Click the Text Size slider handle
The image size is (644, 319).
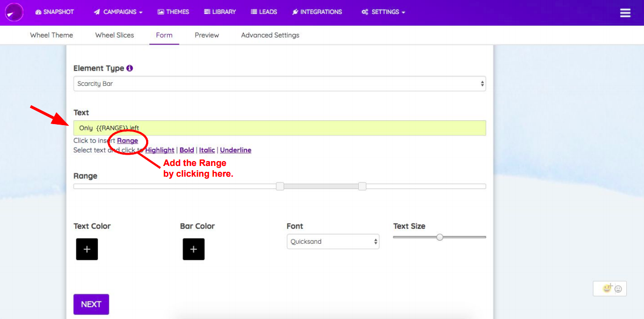click(x=440, y=237)
